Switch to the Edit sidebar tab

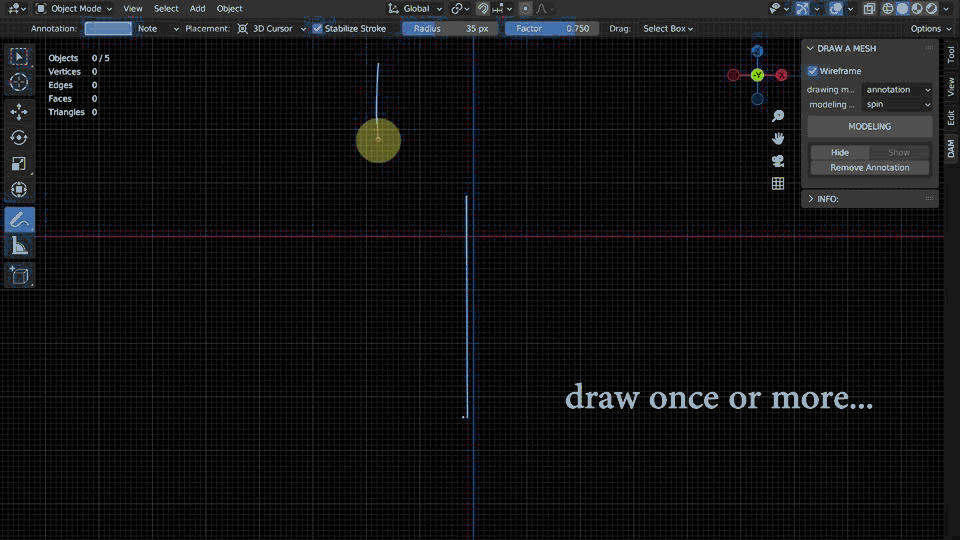(951, 118)
